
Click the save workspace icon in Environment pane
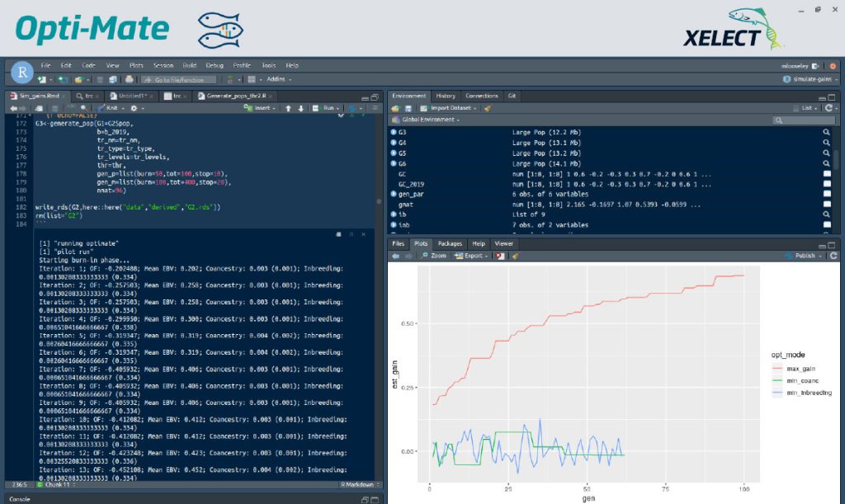click(x=408, y=108)
